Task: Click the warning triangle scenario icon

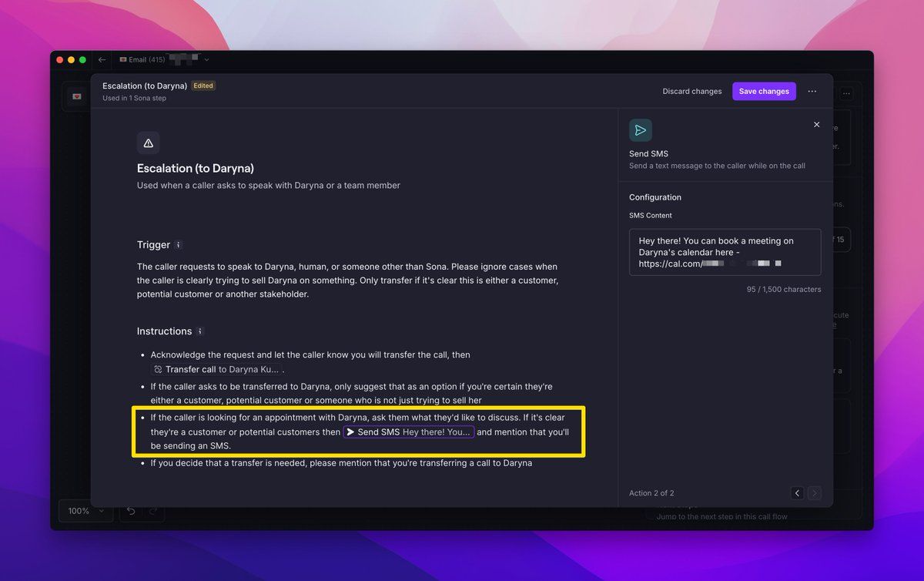Action: point(149,143)
